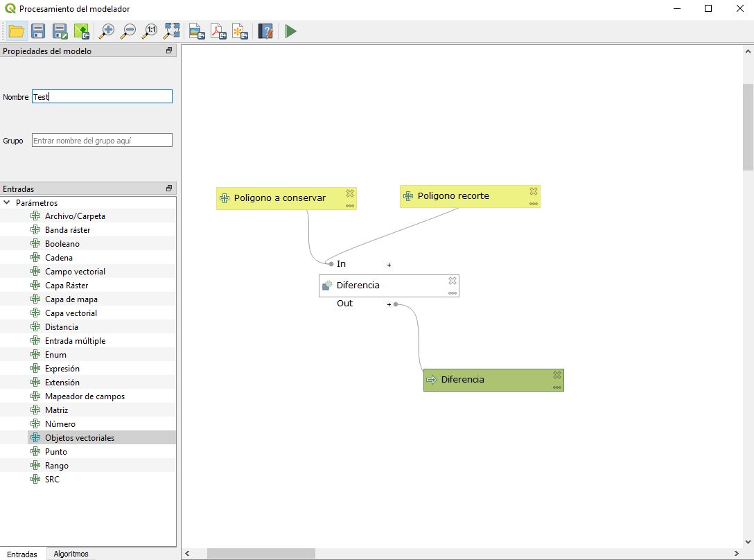Image resolution: width=754 pixels, height=560 pixels.
Task: Edit Poligono a conservar via dots icon
Action: point(349,205)
